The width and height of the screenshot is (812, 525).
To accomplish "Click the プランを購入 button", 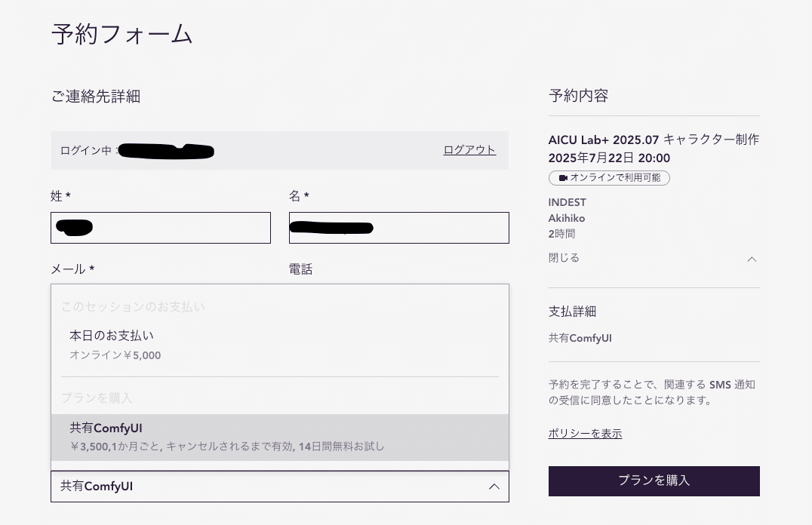I will [654, 481].
